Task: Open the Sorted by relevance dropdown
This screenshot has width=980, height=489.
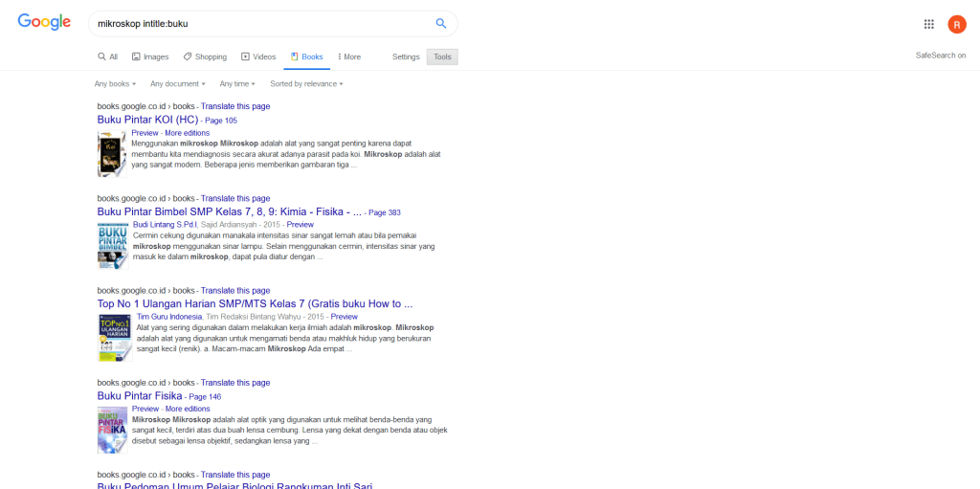Action: (x=306, y=83)
